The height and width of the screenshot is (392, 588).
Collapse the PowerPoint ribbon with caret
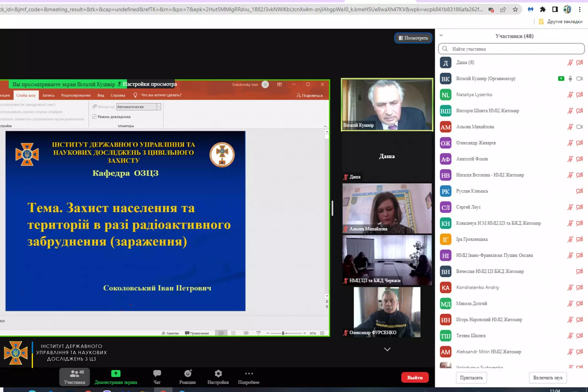[325, 126]
